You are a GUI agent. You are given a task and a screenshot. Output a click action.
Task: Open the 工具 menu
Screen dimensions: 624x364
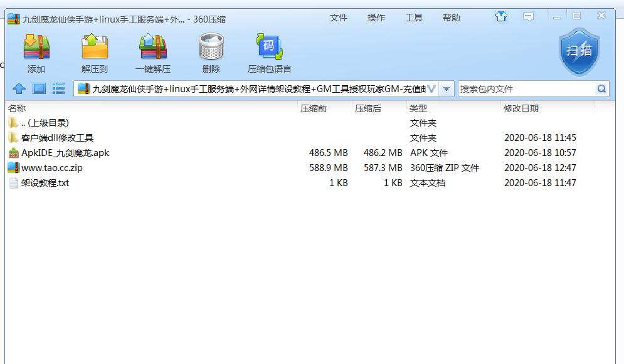(x=414, y=18)
